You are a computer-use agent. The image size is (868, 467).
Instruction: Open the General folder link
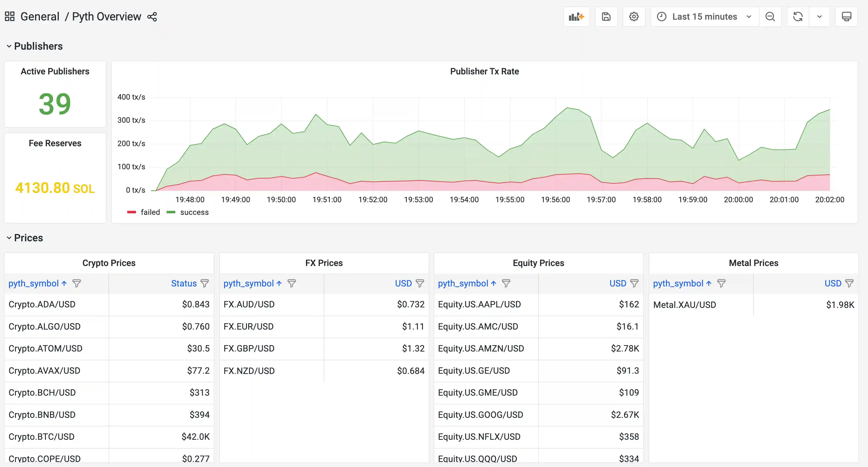coord(40,16)
